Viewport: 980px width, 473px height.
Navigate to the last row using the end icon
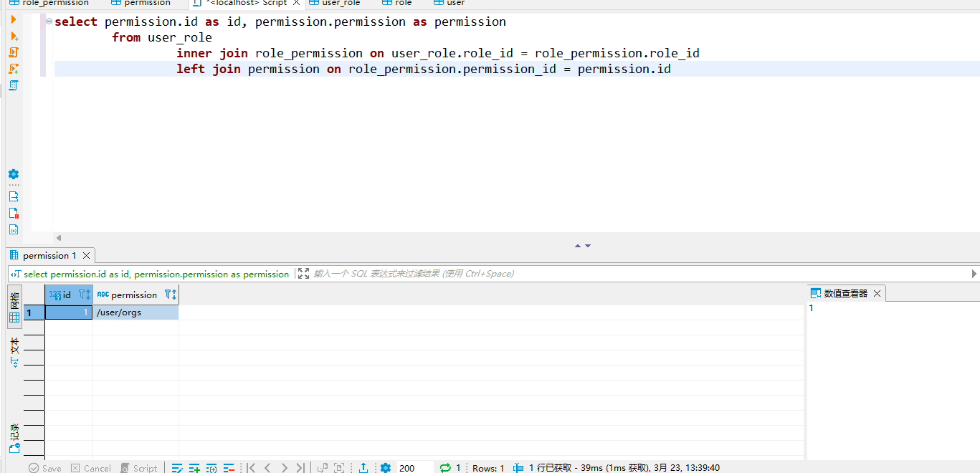(301, 467)
